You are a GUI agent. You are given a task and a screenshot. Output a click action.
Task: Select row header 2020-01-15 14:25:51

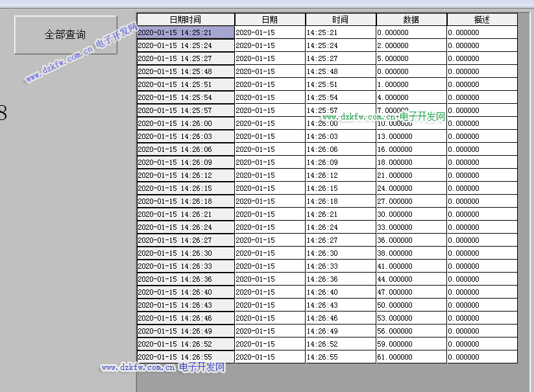click(186, 84)
